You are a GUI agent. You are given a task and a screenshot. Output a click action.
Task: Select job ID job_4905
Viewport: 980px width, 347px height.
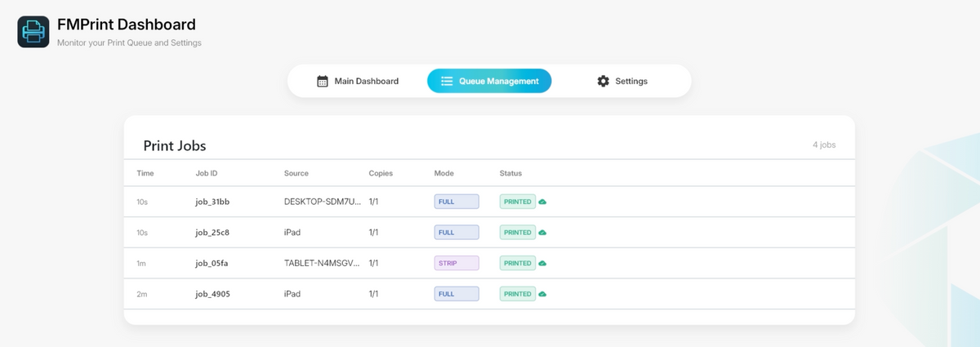pos(212,294)
